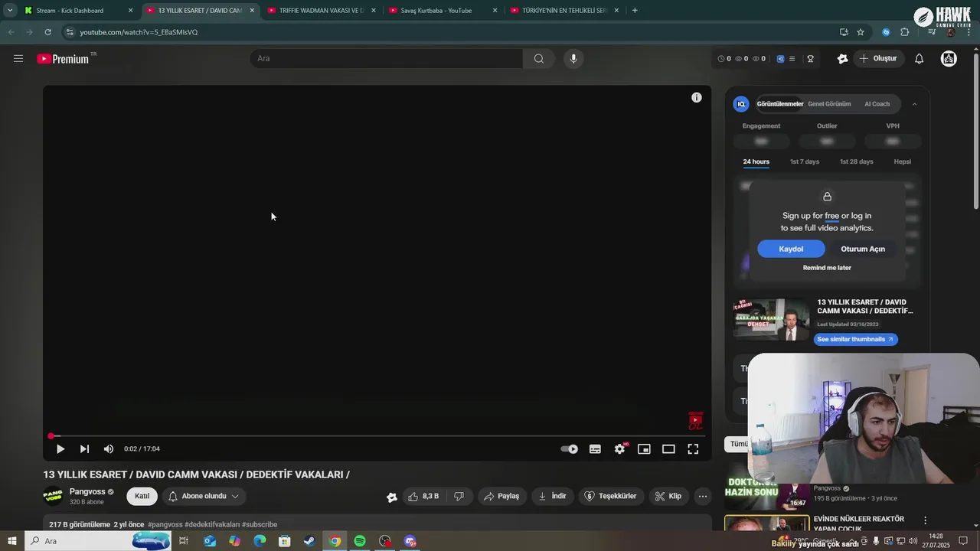Click See similar thumbnails button
This screenshot has height=551, width=980.
pos(855,340)
